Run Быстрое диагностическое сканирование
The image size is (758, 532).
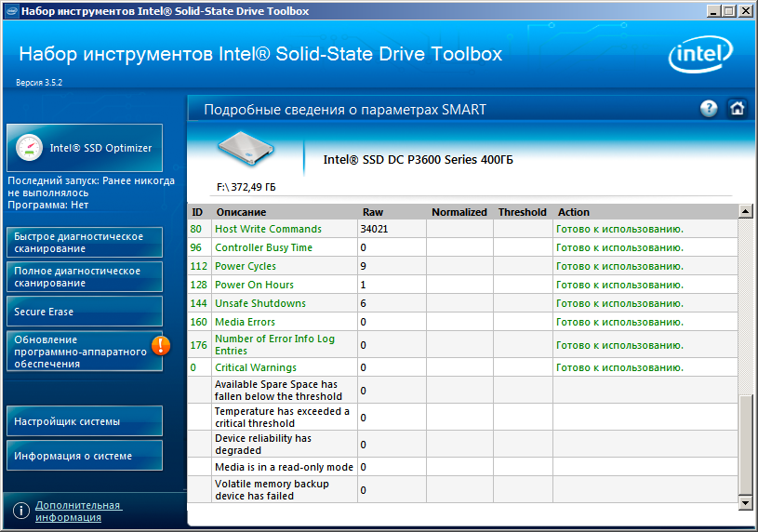85,243
